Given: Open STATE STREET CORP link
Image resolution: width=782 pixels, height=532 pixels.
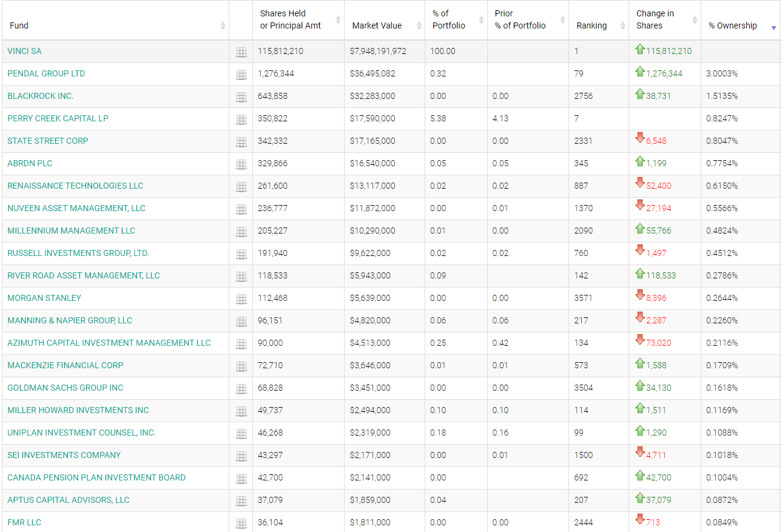Looking at the screenshot, I should pyautogui.click(x=48, y=141).
